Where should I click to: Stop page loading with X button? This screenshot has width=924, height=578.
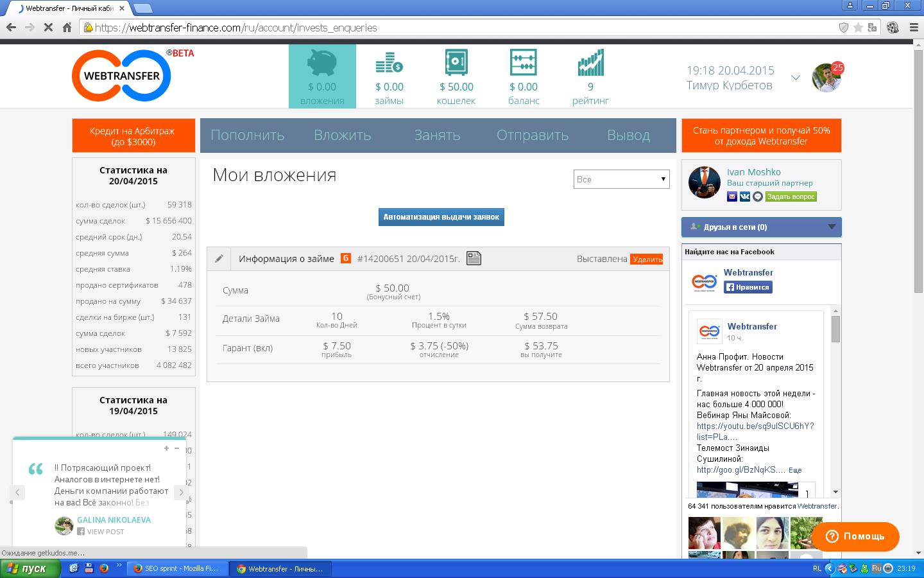pos(48,28)
